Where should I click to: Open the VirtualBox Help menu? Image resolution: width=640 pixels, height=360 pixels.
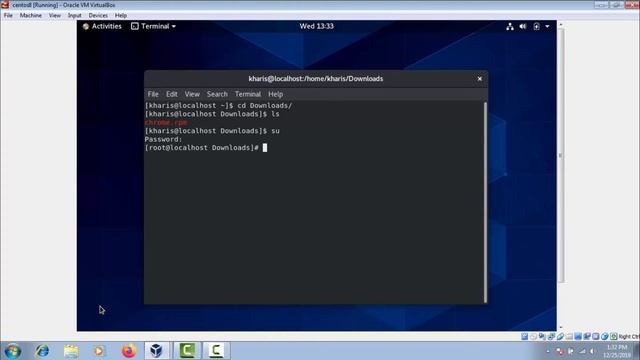[120, 16]
